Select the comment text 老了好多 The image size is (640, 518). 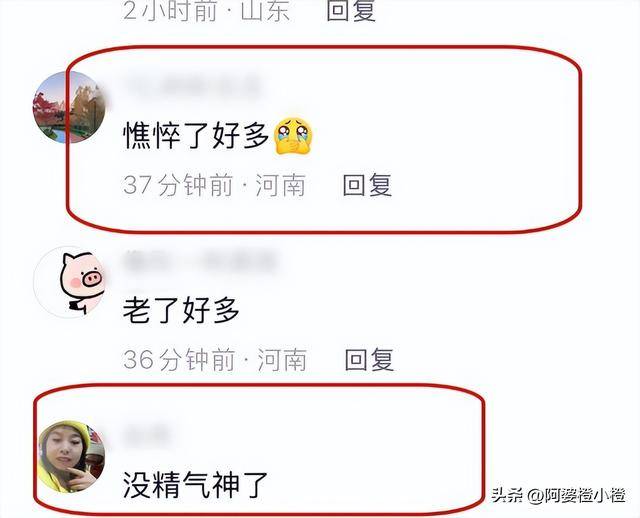tap(181, 310)
